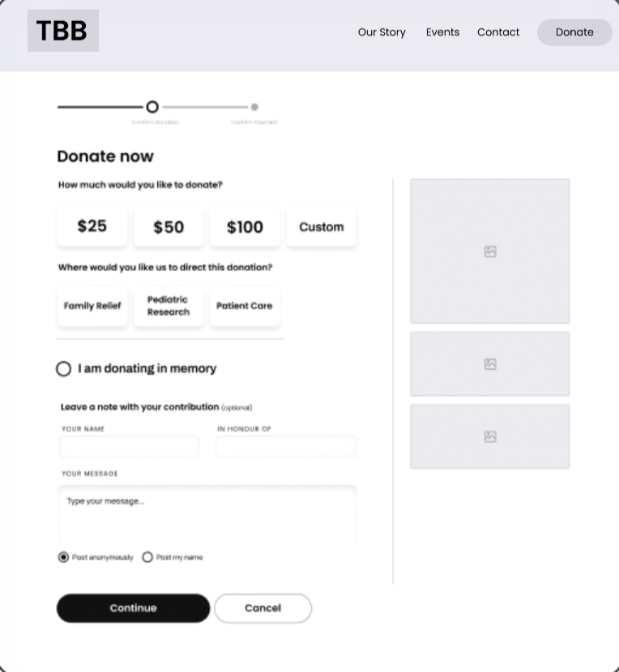Click the TBB logo
Viewport: 619px width, 672px height.
click(63, 31)
